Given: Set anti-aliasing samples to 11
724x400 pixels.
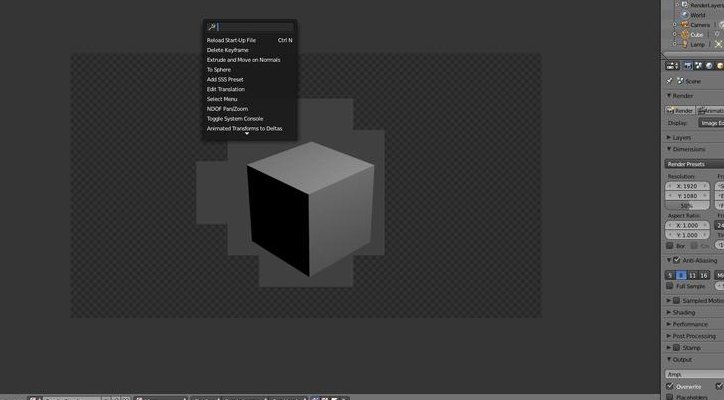Looking at the screenshot, I should coord(692,275).
